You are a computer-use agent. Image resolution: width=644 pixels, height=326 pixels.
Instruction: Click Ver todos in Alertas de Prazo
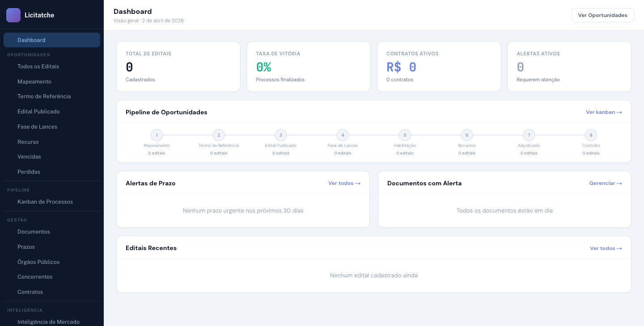click(344, 183)
